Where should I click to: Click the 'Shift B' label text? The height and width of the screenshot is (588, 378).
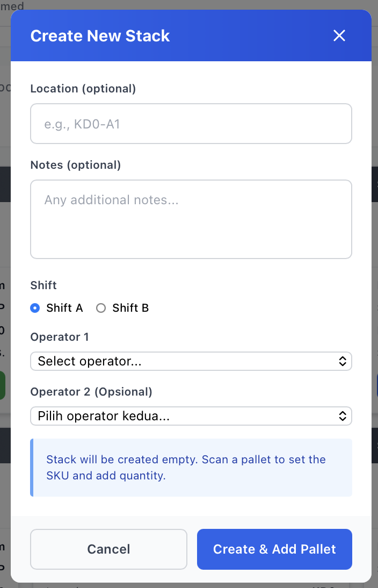(x=130, y=308)
